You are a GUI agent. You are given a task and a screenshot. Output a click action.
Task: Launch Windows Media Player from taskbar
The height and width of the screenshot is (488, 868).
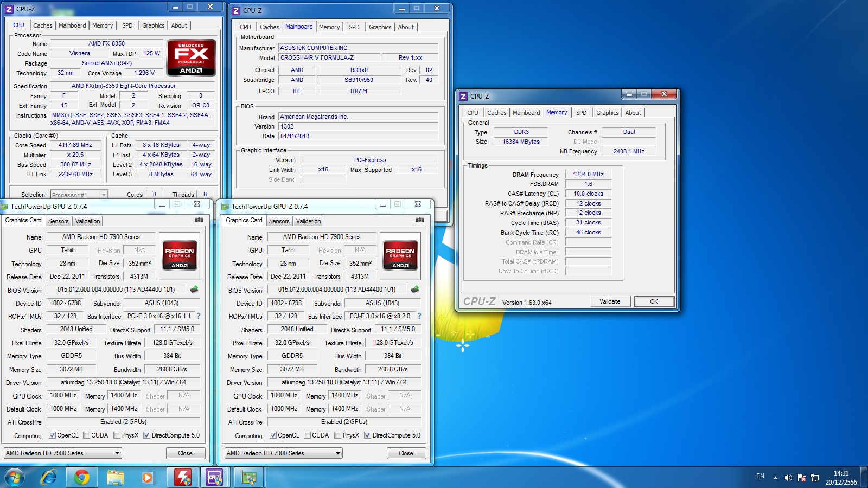pos(148,477)
